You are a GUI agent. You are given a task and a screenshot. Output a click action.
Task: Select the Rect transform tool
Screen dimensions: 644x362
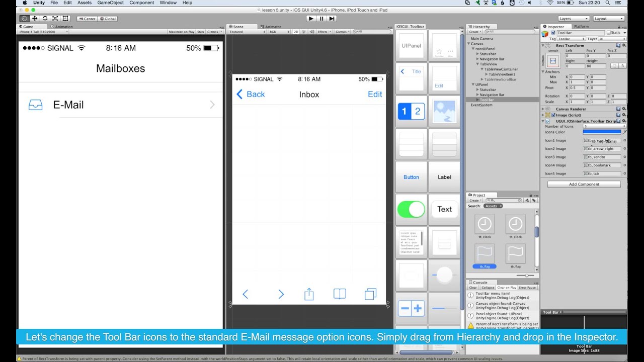point(65,19)
